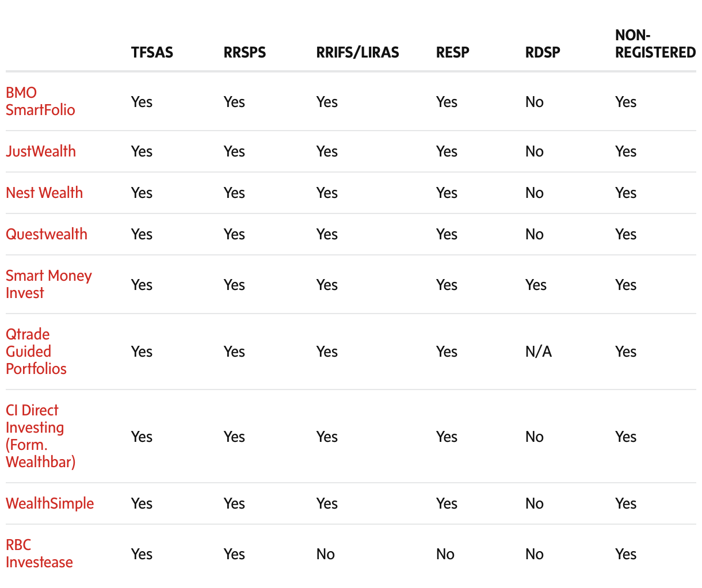Select the RDSP column header
702x588 pixels.
(x=543, y=52)
